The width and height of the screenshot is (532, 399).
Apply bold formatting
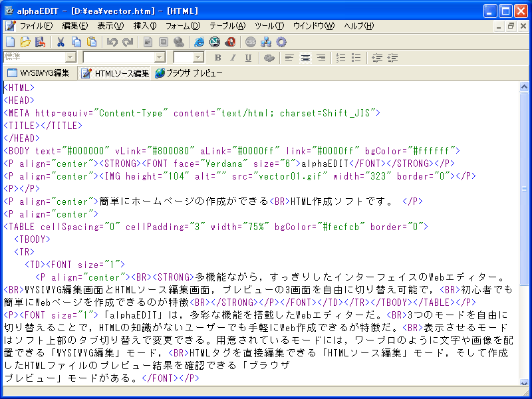pos(218,58)
